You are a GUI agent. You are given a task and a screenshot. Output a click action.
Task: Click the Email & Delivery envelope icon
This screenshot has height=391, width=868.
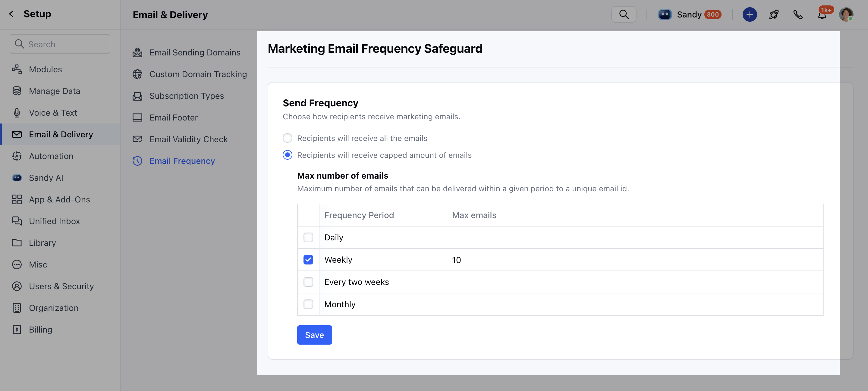coord(17,134)
